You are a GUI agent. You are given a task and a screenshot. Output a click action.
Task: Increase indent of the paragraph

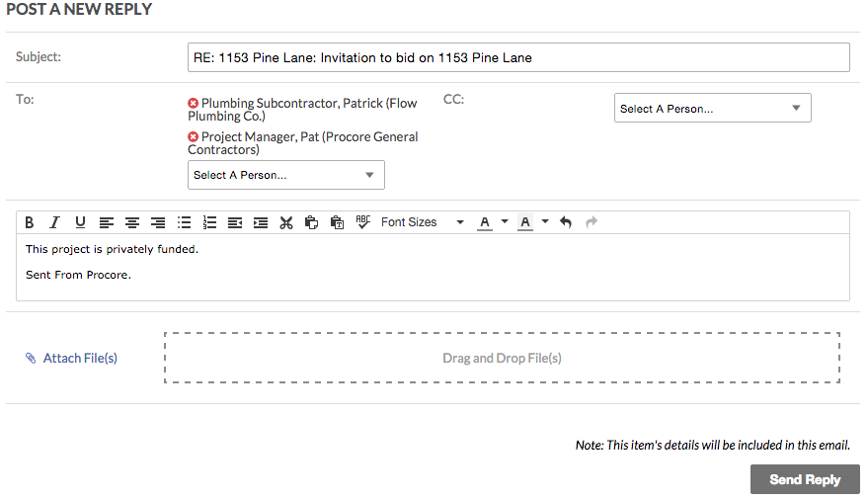tap(260, 222)
